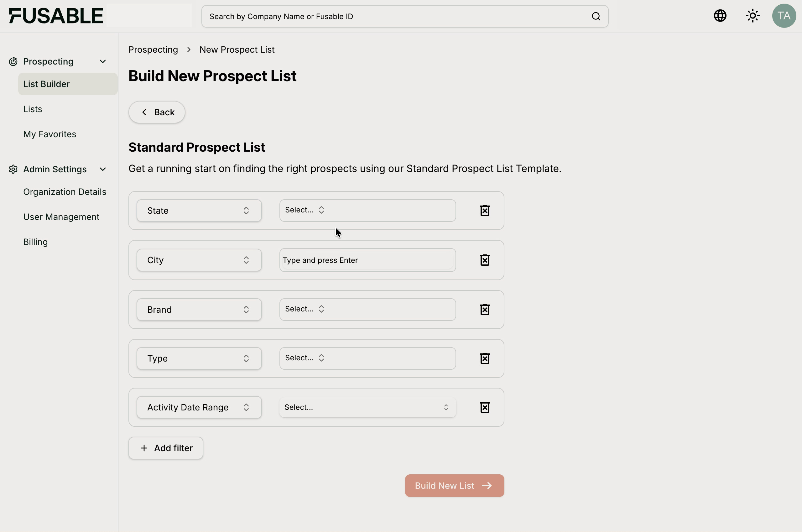Remove the City filter row
802x532 pixels.
coord(484,260)
